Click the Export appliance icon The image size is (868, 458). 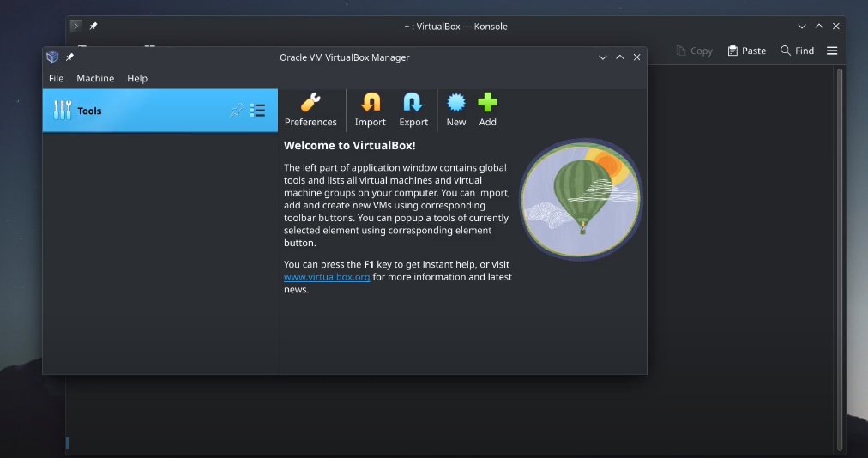tap(413, 104)
